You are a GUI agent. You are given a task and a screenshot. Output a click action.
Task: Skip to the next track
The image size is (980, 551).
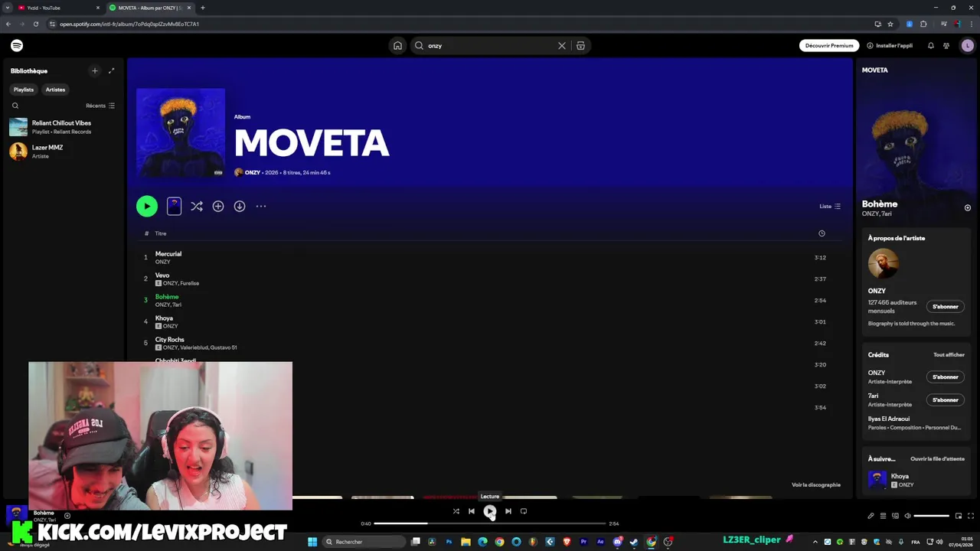pos(508,511)
